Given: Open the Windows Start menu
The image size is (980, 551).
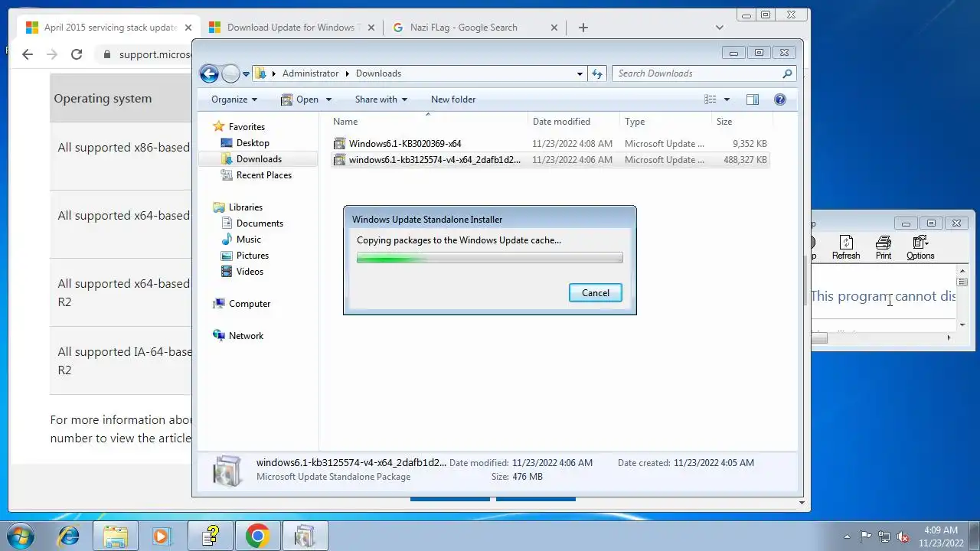Looking at the screenshot, I should 19,536.
